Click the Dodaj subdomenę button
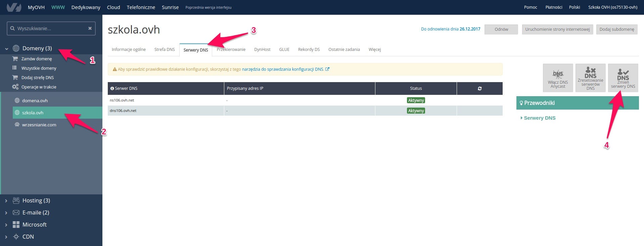Viewport: 644px width, 246px height. click(x=617, y=29)
